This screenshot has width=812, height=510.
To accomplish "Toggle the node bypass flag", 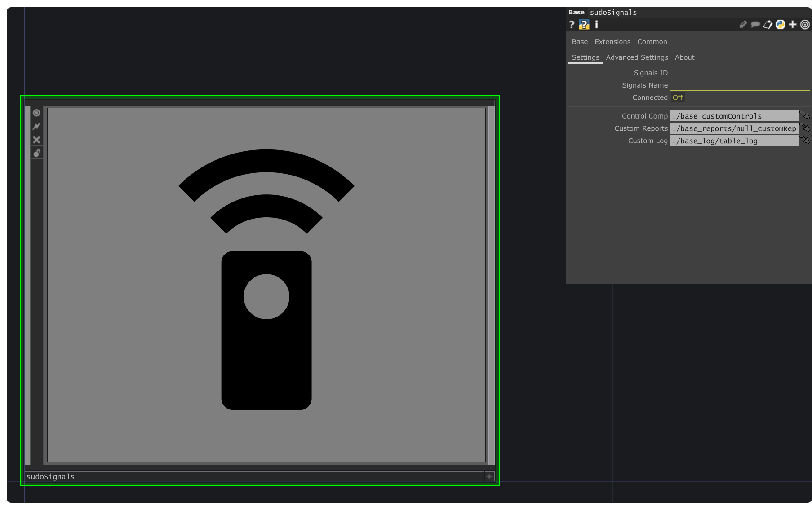I will click(x=37, y=126).
